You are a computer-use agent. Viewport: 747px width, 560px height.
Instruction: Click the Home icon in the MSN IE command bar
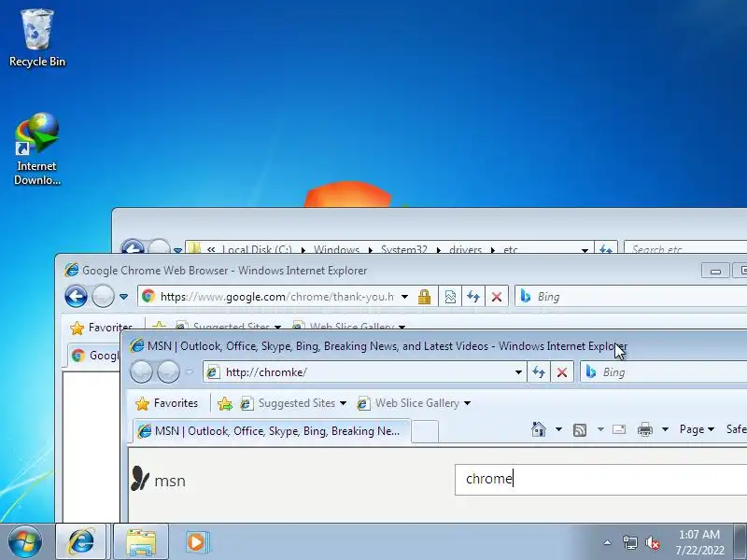coord(539,429)
